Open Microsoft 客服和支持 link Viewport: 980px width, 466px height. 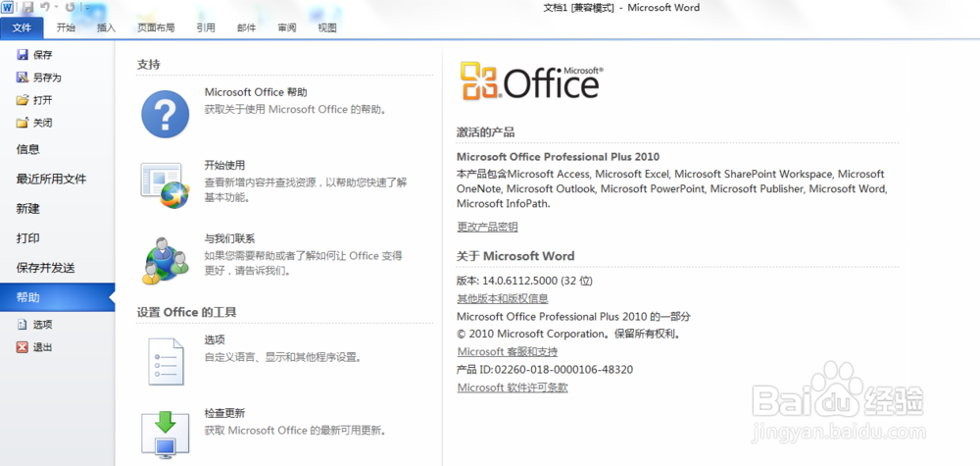coord(508,351)
